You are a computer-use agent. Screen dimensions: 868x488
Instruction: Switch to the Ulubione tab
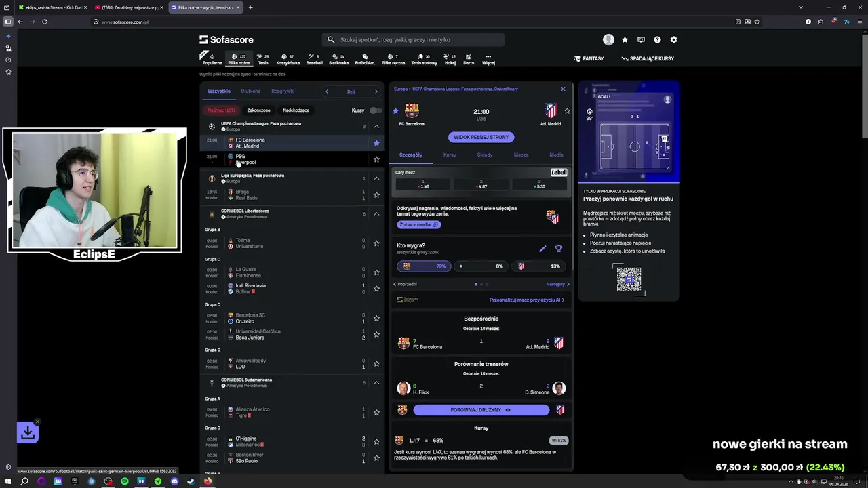[x=250, y=91]
